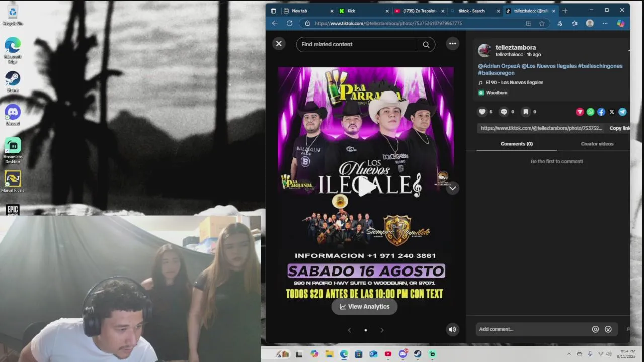Open the Steam desktop shortcut
Image resolution: width=644 pixels, height=362 pixels.
13,81
